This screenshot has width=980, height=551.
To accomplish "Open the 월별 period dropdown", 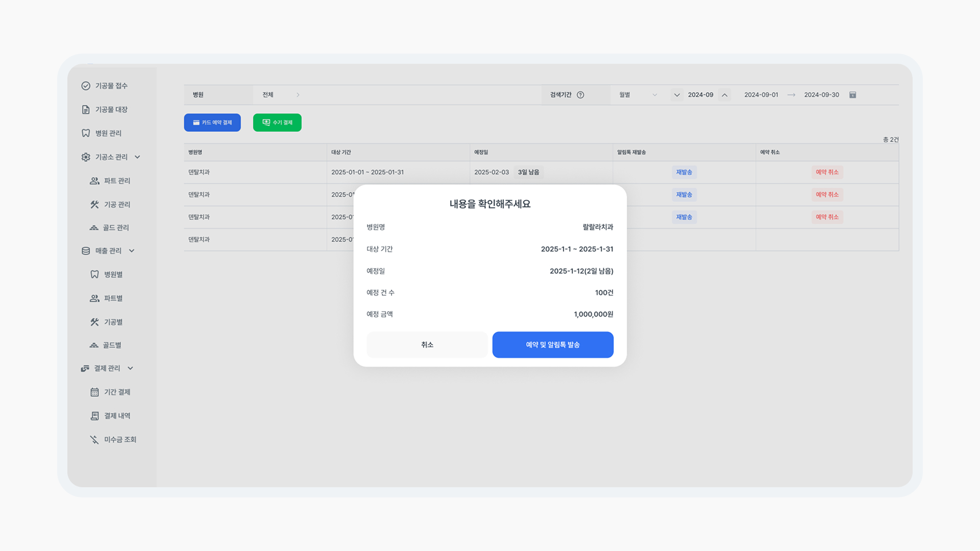I will (638, 95).
